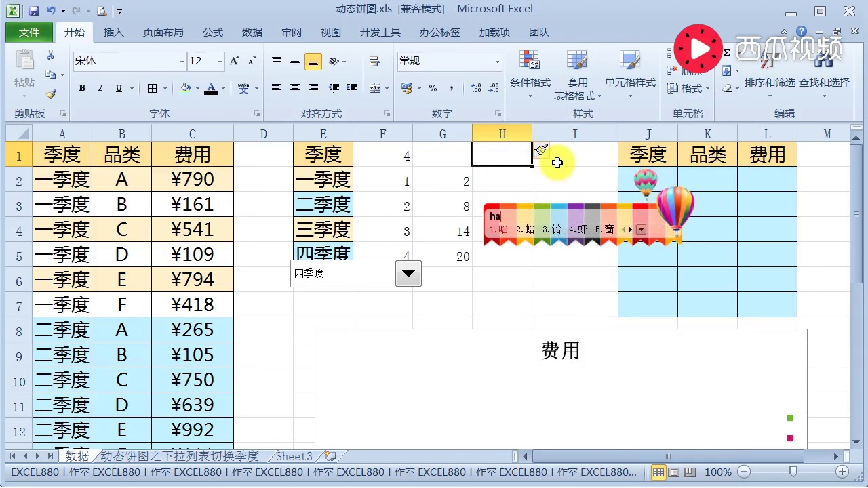Apply comma style format

452,88
